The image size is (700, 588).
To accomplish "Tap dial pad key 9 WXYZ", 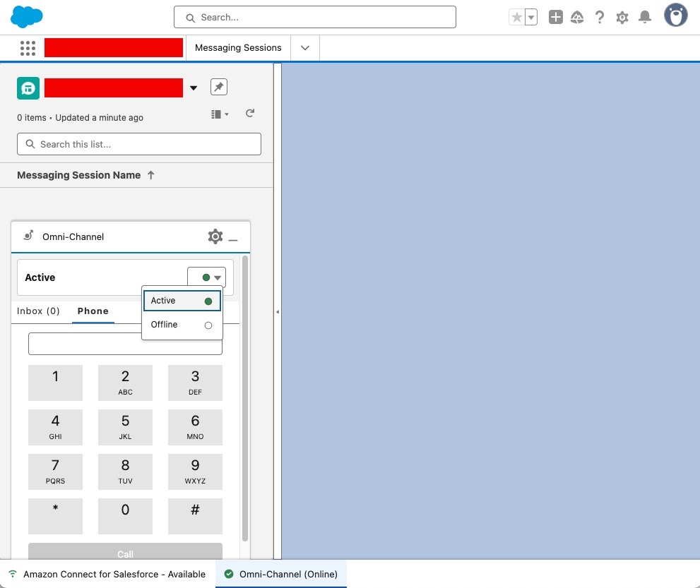I will (195, 472).
